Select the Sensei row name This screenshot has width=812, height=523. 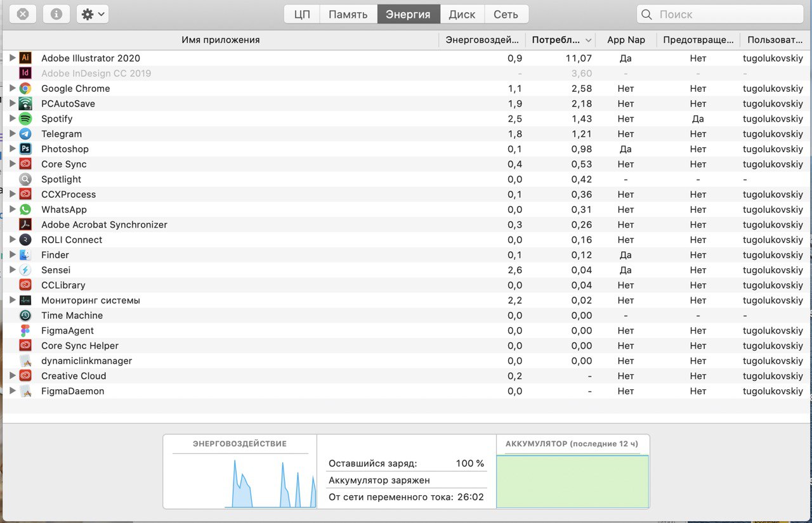pos(56,270)
